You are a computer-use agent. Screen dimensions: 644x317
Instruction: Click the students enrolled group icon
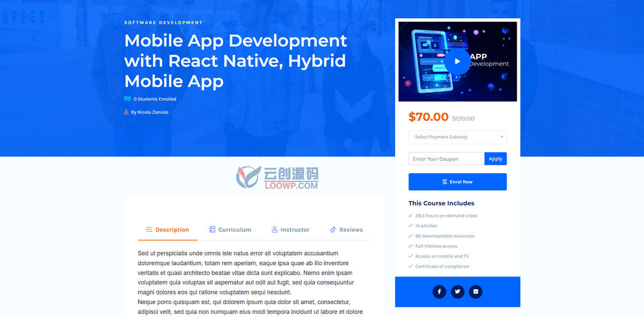click(x=128, y=99)
